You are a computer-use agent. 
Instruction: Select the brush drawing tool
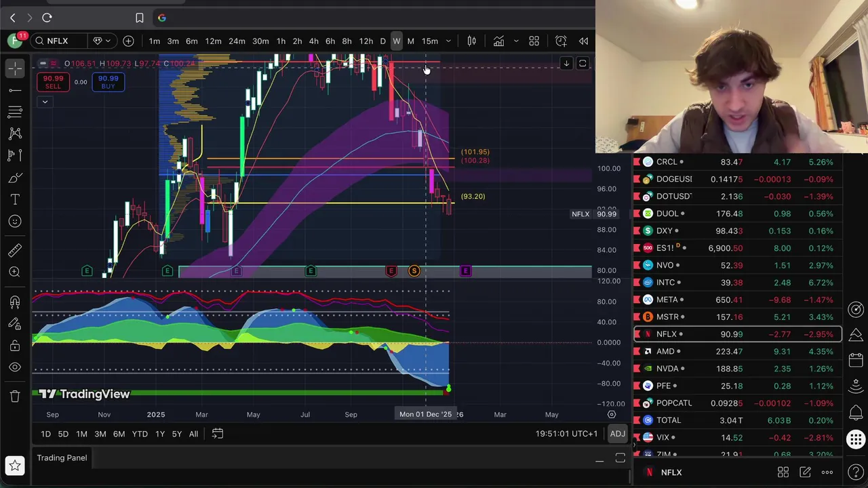tap(15, 178)
